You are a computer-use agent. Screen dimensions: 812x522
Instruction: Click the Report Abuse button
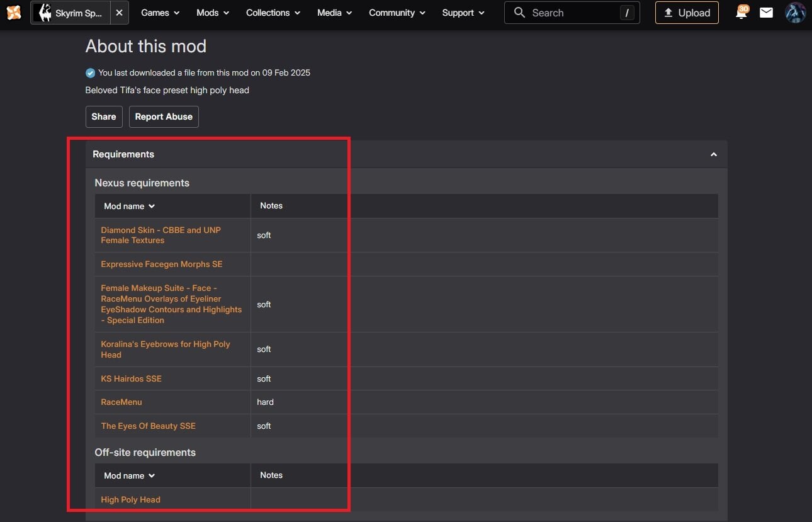pos(164,116)
